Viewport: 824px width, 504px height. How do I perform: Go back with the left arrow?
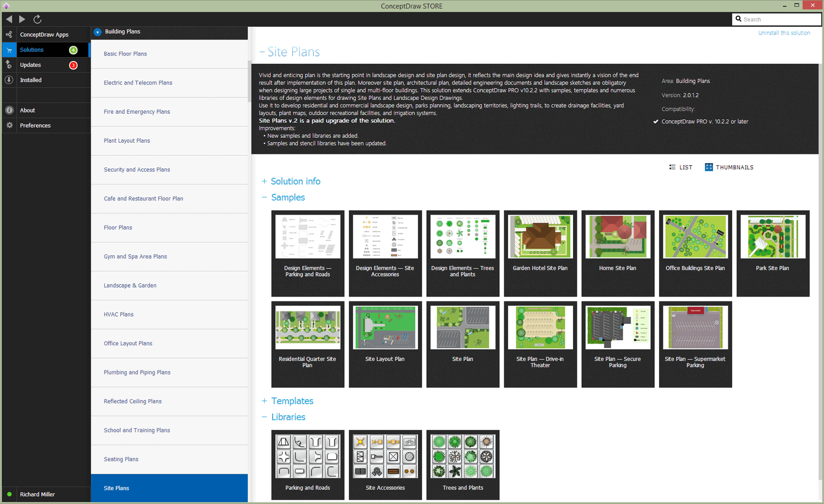coord(9,19)
